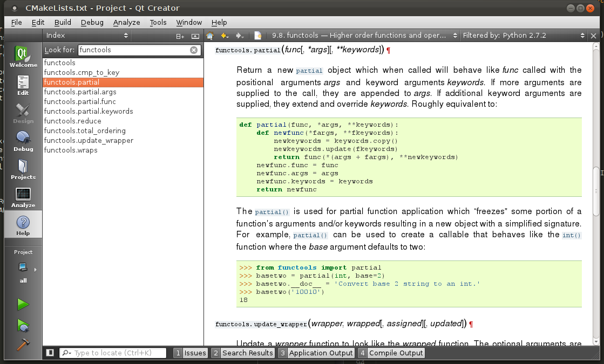Toggle the Issues output pane
The image size is (604, 364).
pyautogui.click(x=191, y=353)
